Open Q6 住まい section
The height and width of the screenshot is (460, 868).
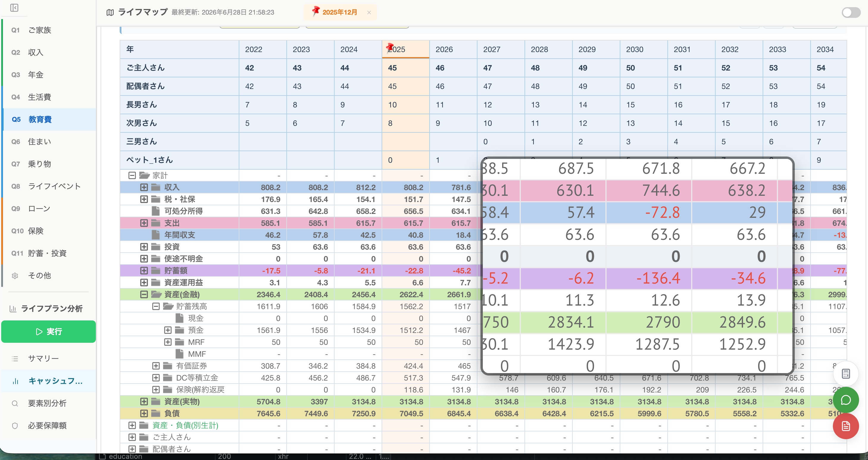tap(49, 141)
